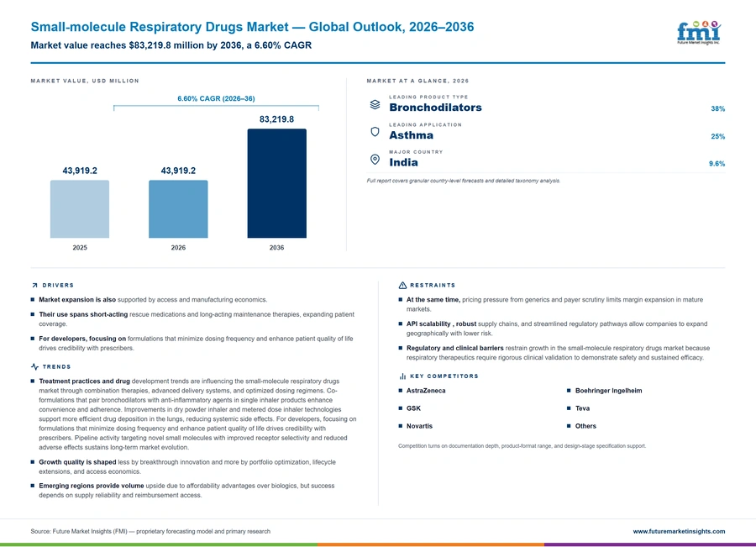Screen dimensions: 756x547
Task: Click the 2036 dark navy bar
Action: click(x=276, y=183)
